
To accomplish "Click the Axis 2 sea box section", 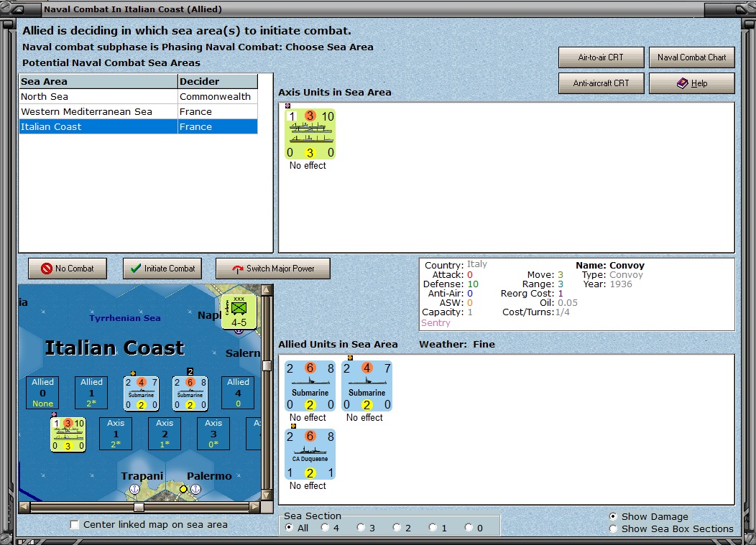I will [x=165, y=434].
